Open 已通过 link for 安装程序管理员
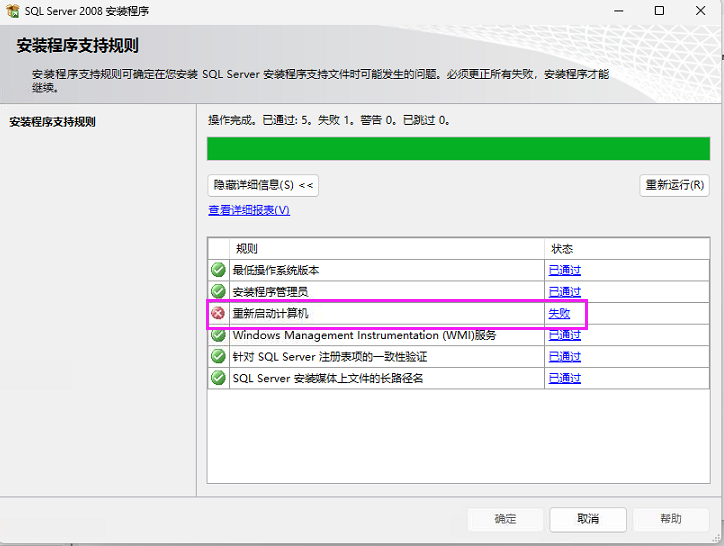 coord(564,291)
